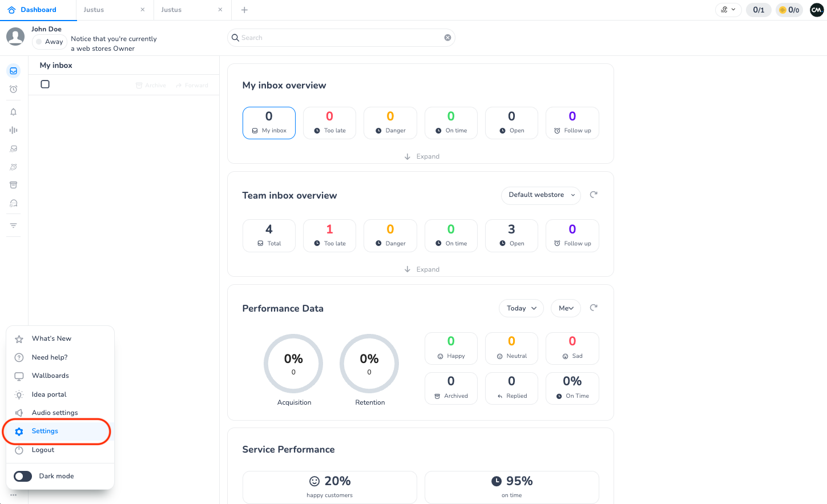
Task: Open the archive box sidebar icon
Action: [x=14, y=185]
